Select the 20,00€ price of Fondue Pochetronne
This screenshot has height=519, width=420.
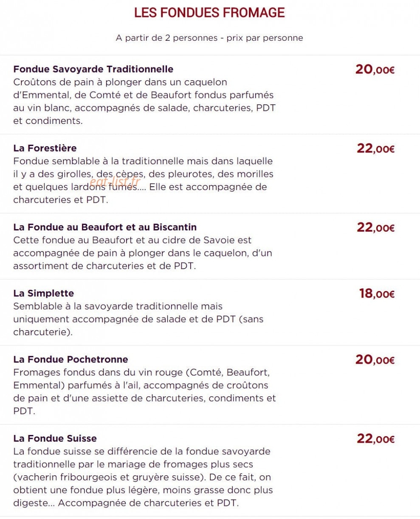pos(375,359)
